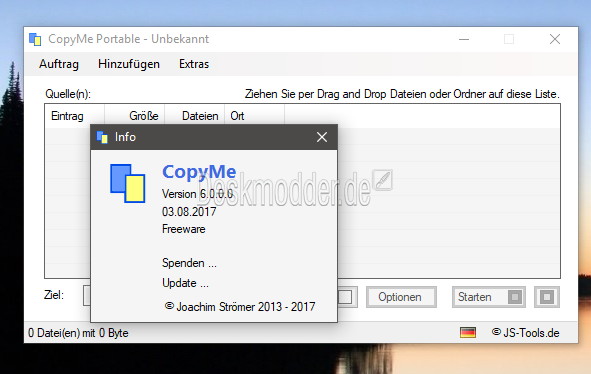Click the Starten button
The width and height of the screenshot is (591, 374).
tap(489, 297)
